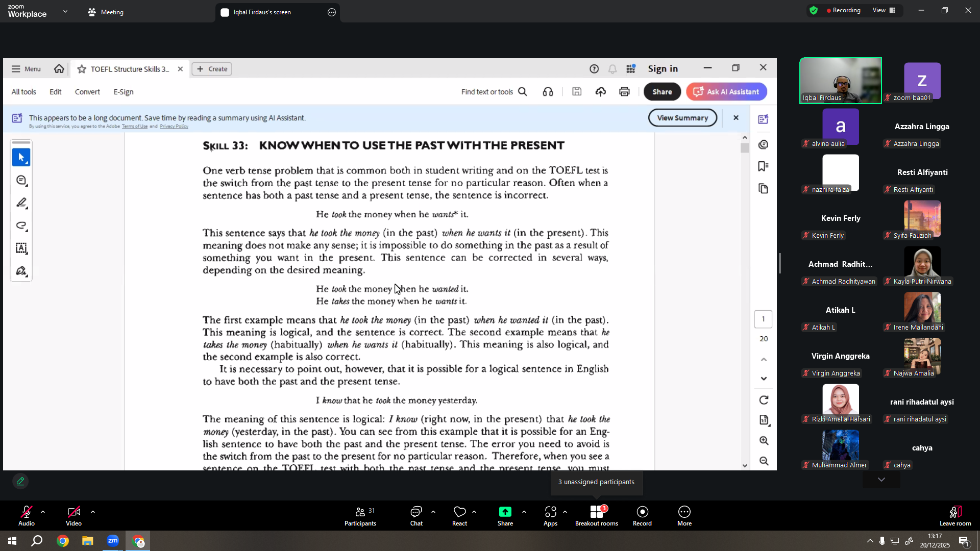The height and width of the screenshot is (551, 980).
Task: Open AI Assistant panel in right sidebar
Action: point(764,119)
